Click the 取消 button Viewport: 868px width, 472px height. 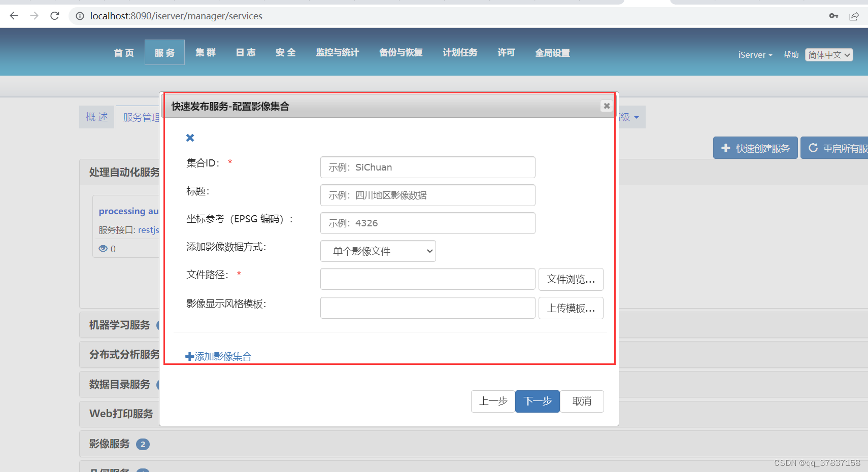582,401
